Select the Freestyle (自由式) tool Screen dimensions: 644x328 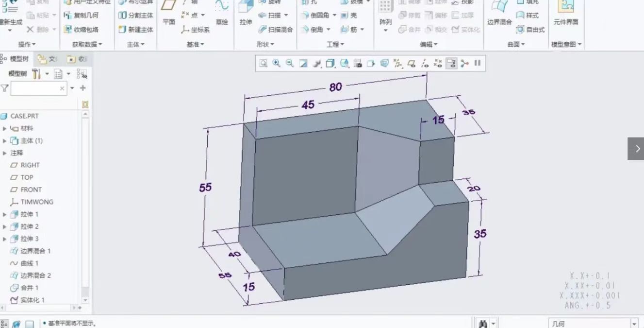click(530, 30)
